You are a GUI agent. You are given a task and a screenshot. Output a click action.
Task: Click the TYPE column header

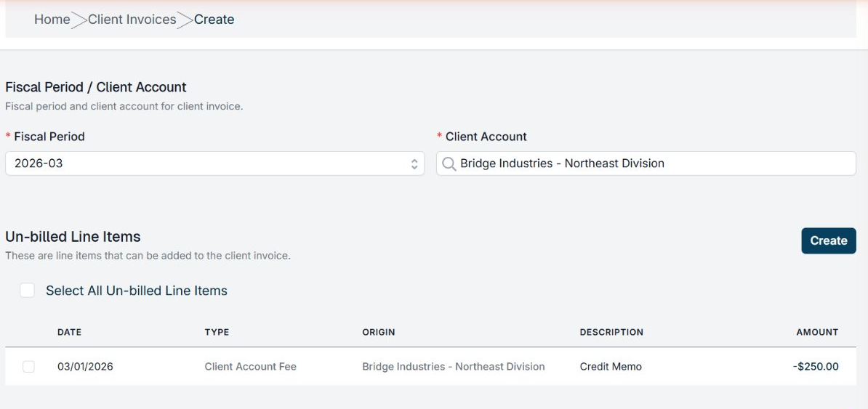[x=217, y=332]
